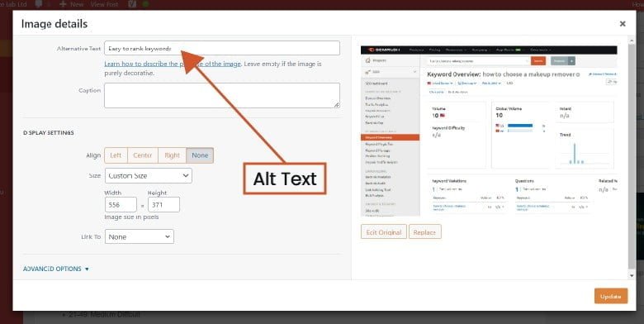Open the Link To dropdown

point(140,237)
